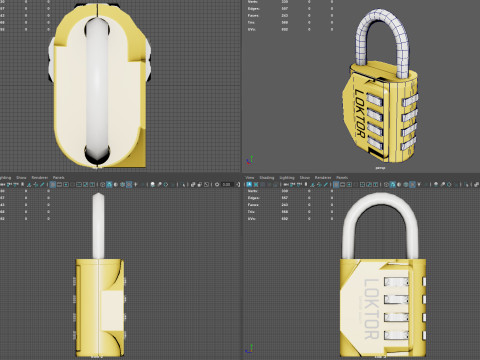Screen dimensions: 480x360
Task: Toggle Shadows icon in side view toolbar
Action: tap(142, 184)
